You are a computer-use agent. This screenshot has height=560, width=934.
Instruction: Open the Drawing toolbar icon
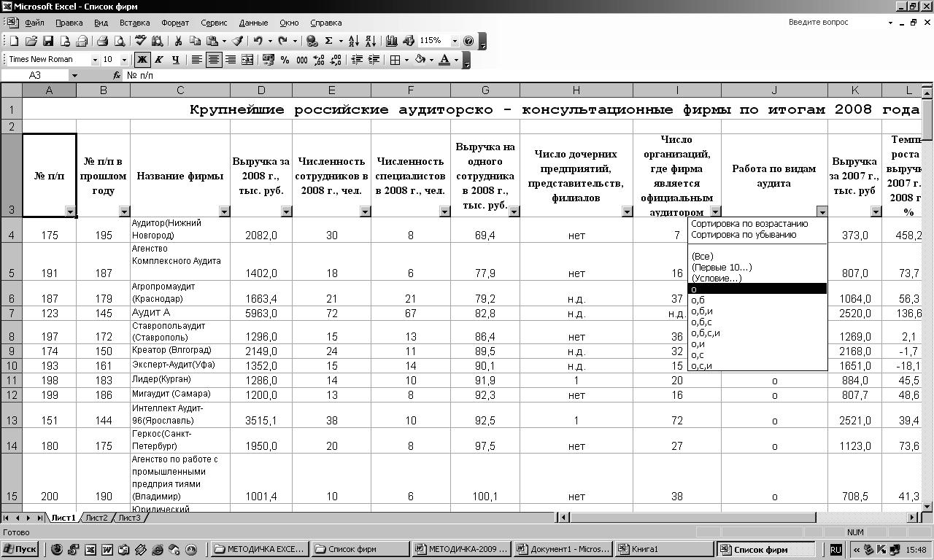click(409, 42)
